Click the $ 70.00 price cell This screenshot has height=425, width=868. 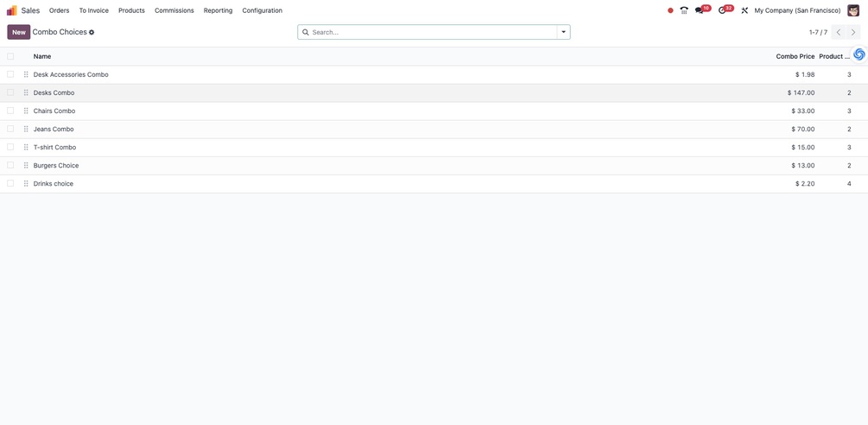coord(802,129)
